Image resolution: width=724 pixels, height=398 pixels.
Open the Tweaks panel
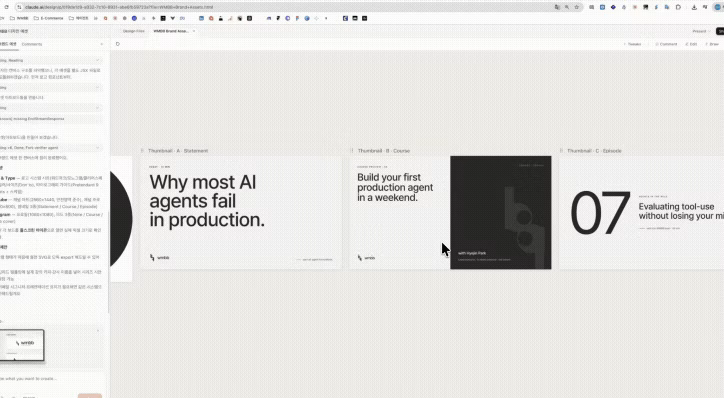click(633, 44)
